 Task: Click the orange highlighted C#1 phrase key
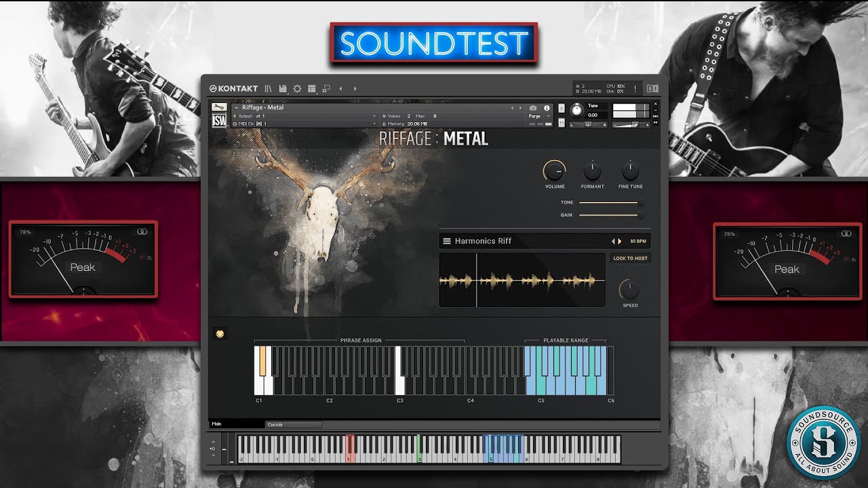pyautogui.click(x=263, y=361)
